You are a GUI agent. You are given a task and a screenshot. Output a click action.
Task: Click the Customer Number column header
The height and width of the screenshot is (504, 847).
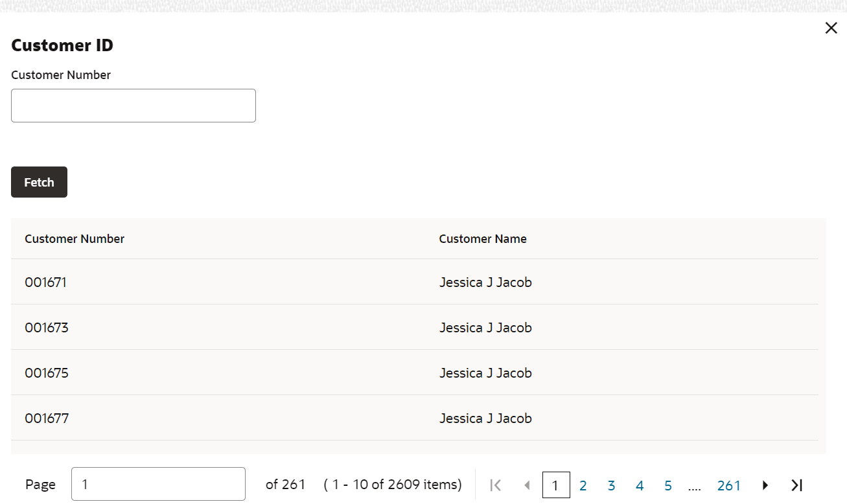point(75,239)
